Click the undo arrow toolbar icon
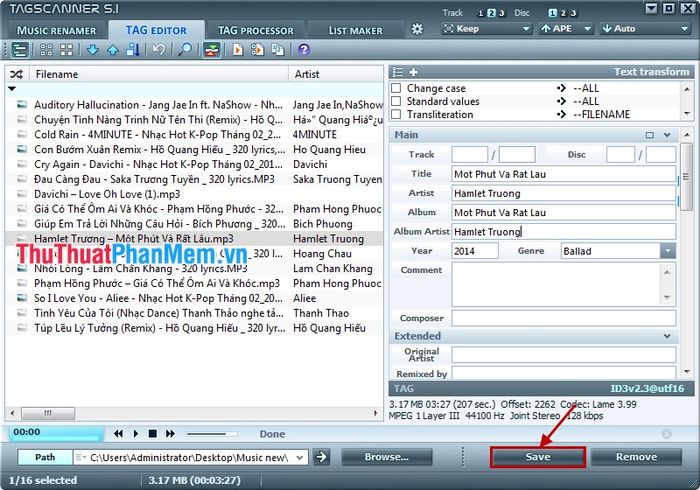The height and width of the screenshot is (490, 700). [158, 50]
